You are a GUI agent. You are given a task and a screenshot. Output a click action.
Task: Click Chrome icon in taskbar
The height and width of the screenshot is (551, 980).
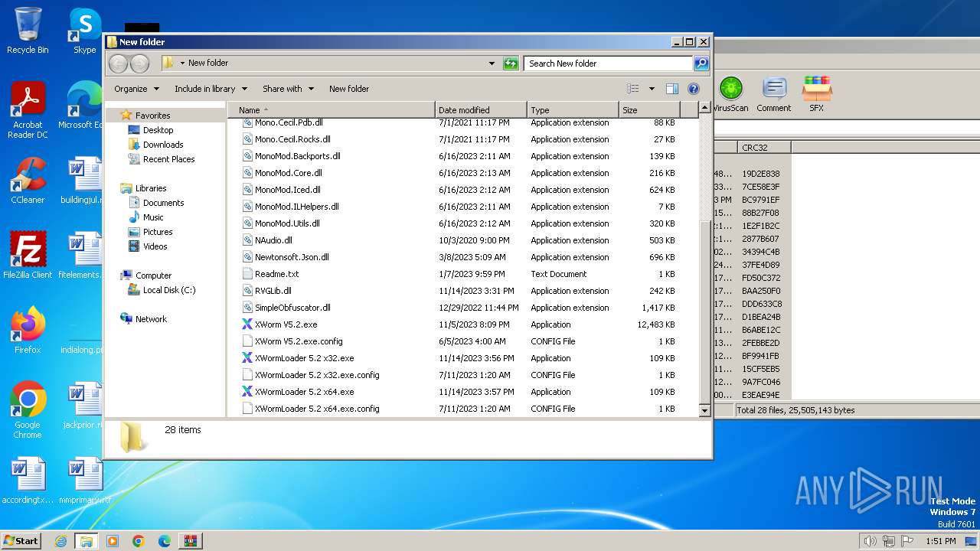(139, 541)
